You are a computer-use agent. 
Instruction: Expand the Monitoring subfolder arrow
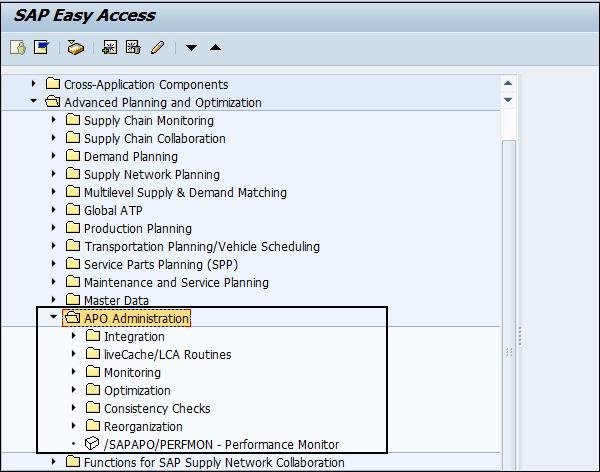click(x=73, y=371)
